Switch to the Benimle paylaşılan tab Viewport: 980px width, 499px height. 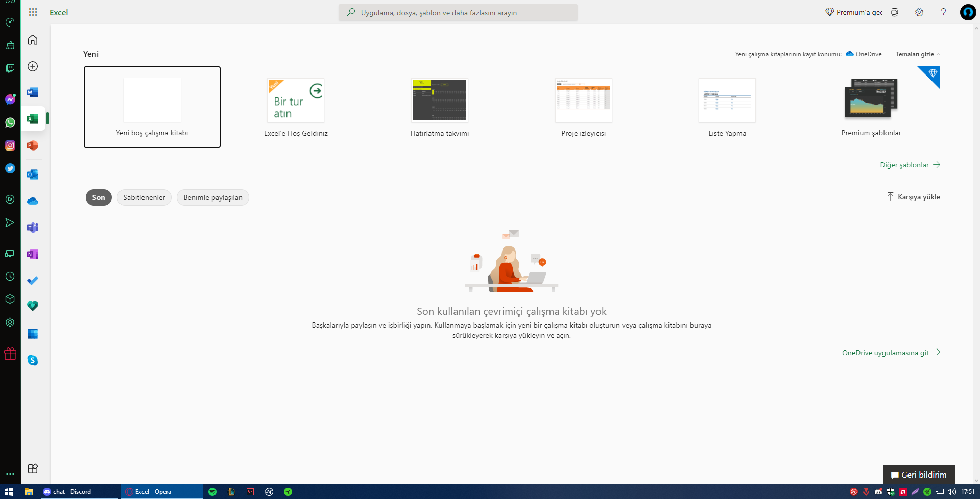pyautogui.click(x=213, y=197)
